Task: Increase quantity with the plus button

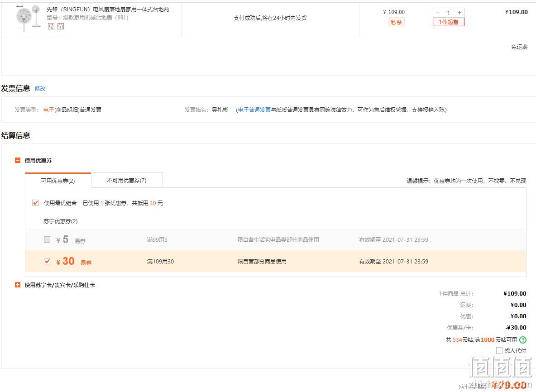Action: tap(459, 13)
